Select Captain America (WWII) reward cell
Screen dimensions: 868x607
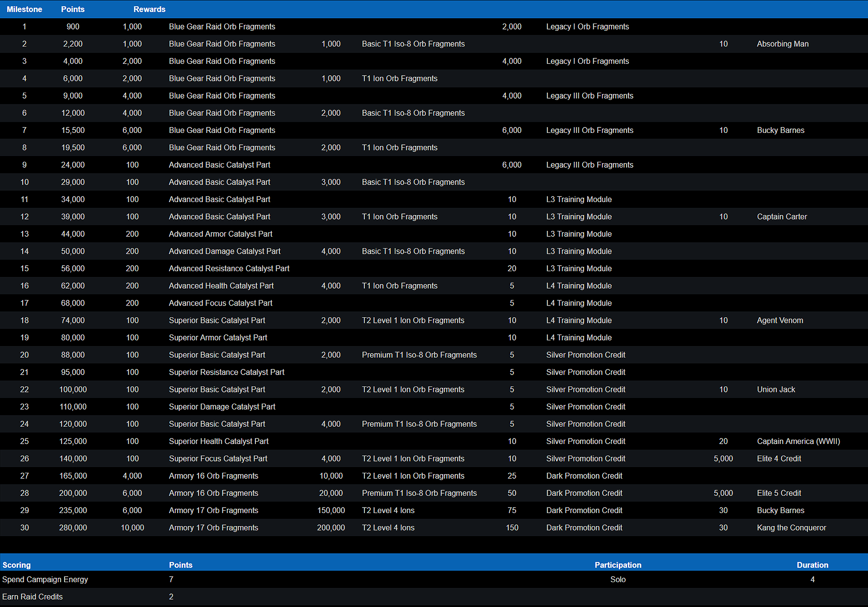[x=798, y=441]
